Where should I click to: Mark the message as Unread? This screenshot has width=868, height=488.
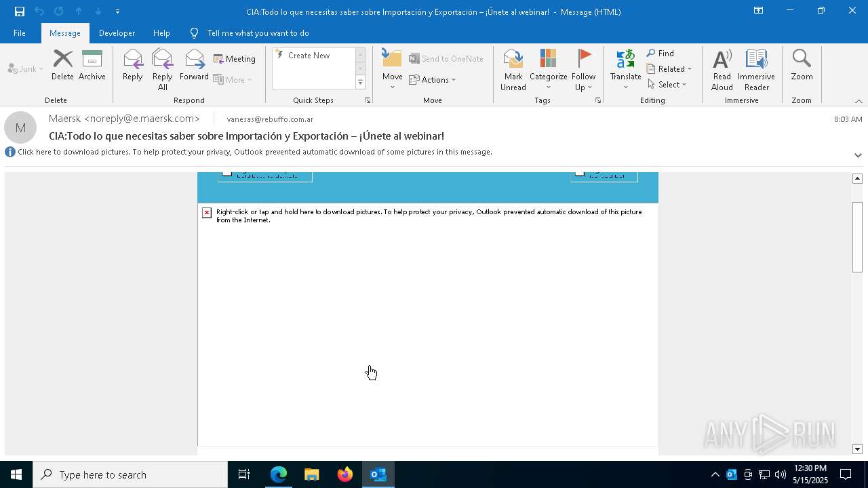click(x=513, y=70)
